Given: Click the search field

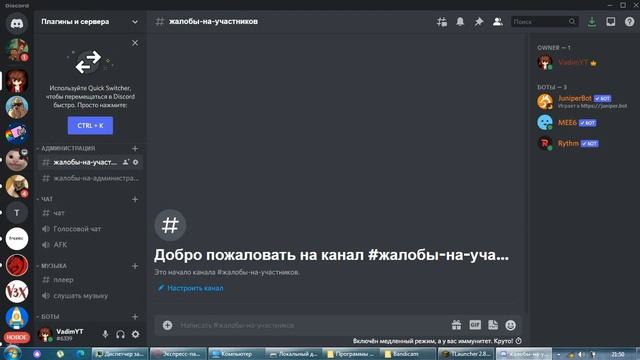Looking at the screenshot, I should 544,22.
